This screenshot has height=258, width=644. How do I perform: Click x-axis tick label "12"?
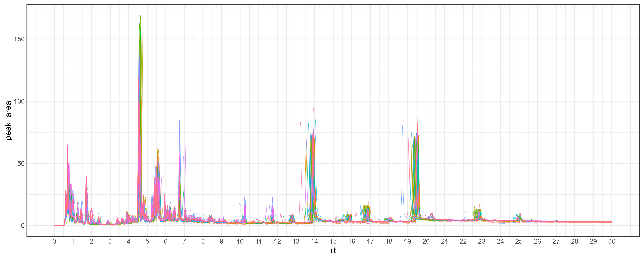point(277,241)
